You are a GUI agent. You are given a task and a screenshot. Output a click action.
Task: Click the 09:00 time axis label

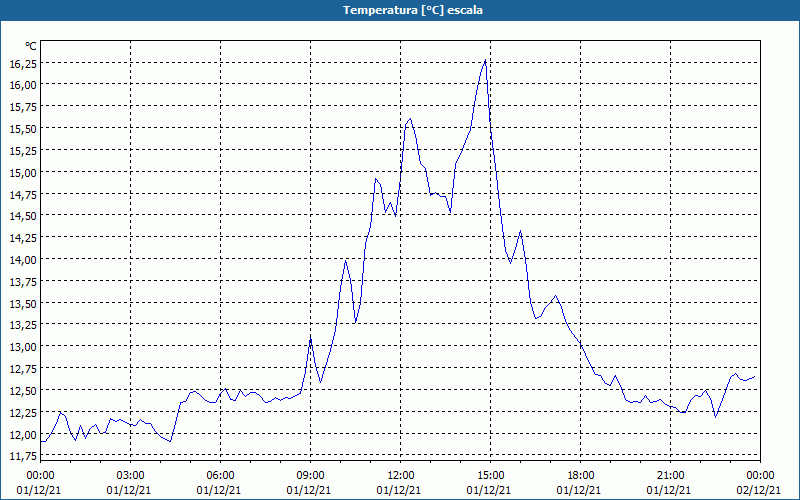pyautogui.click(x=311, y=476)
